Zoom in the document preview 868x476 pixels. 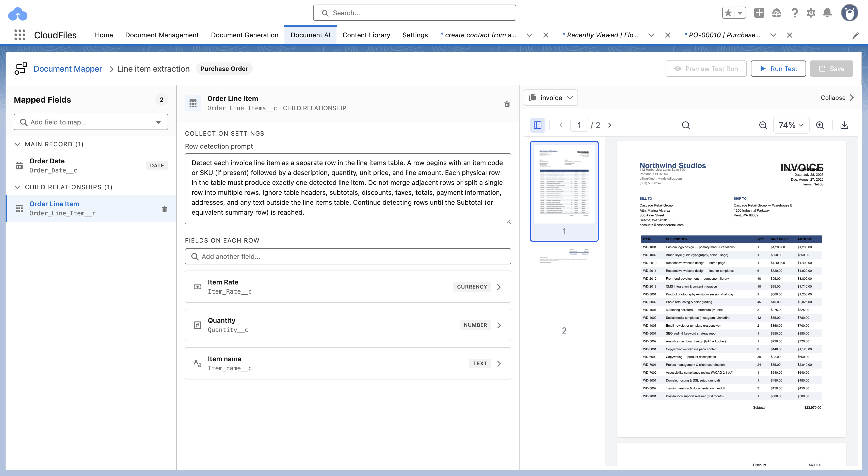pos(820,125)
